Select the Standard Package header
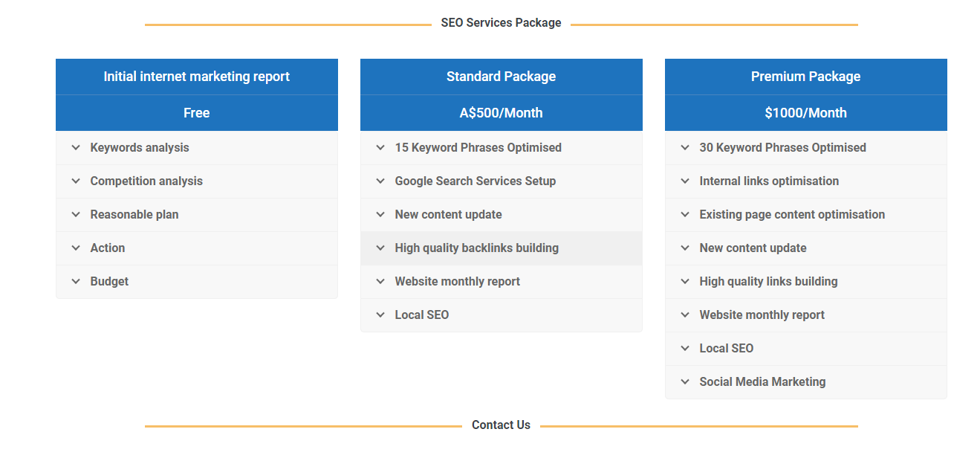 pyautogui.click(x=501, y=77)
